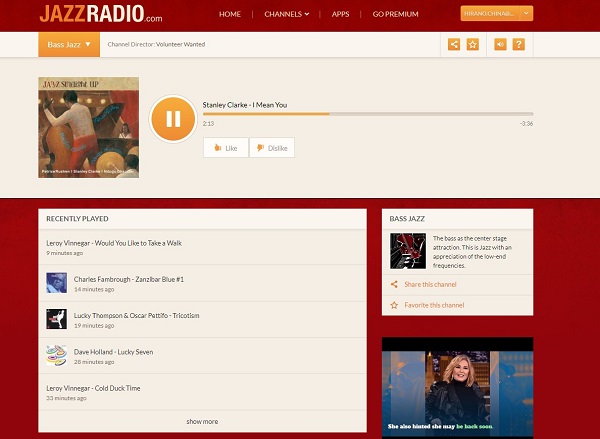Click the Bass Jazz description text
Image resolution: width=600 pixels, height=439 pixels.
point(472,252)
